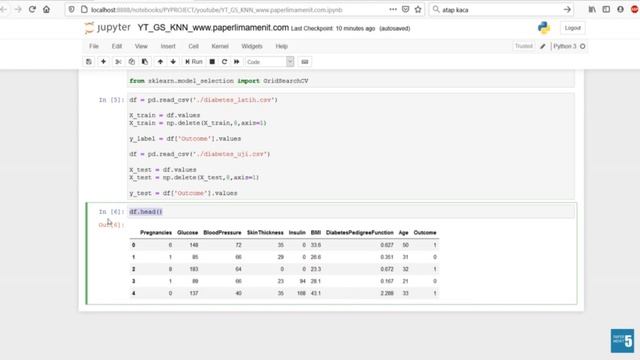Reload the browser page
This screenshot has width=640, height=360.
(32, 9)
